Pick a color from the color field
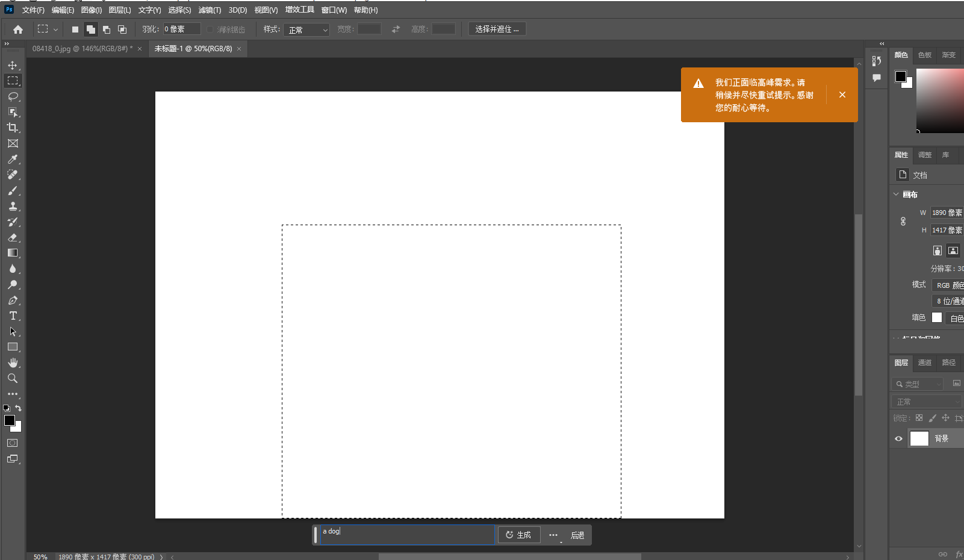The width and height of the screenshot is (964, 560). click(940, 101)
